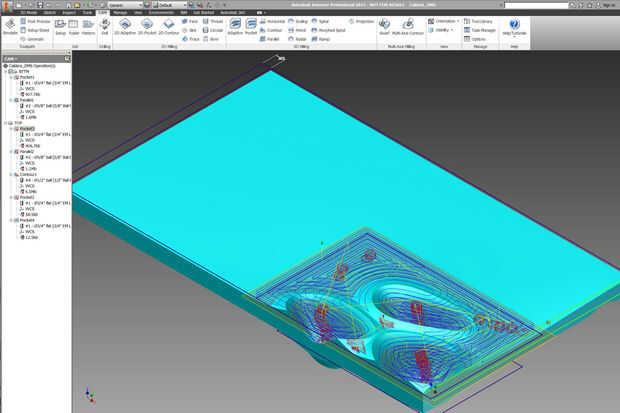Open the Default appearance dropdown
This screenshot has height=413, width=620.
coord(172,5)
